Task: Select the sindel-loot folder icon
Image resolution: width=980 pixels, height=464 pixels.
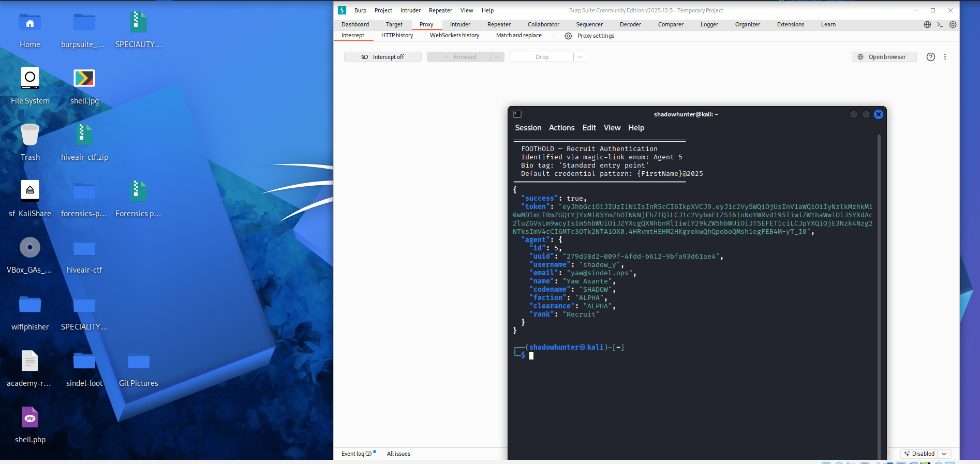Action: tap(84, 361)
